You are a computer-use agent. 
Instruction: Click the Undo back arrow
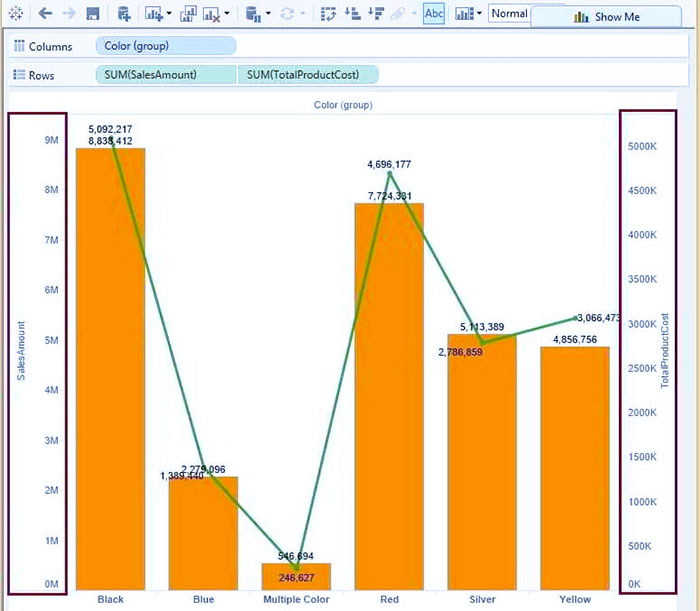pyautogui.click(x=45, y=13)
